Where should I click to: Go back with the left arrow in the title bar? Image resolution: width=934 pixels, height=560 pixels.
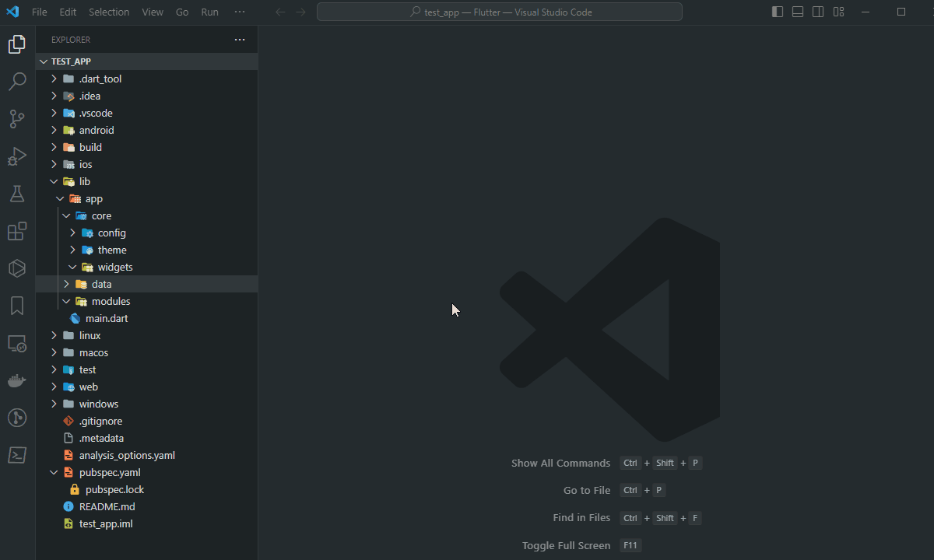point(280,12)
